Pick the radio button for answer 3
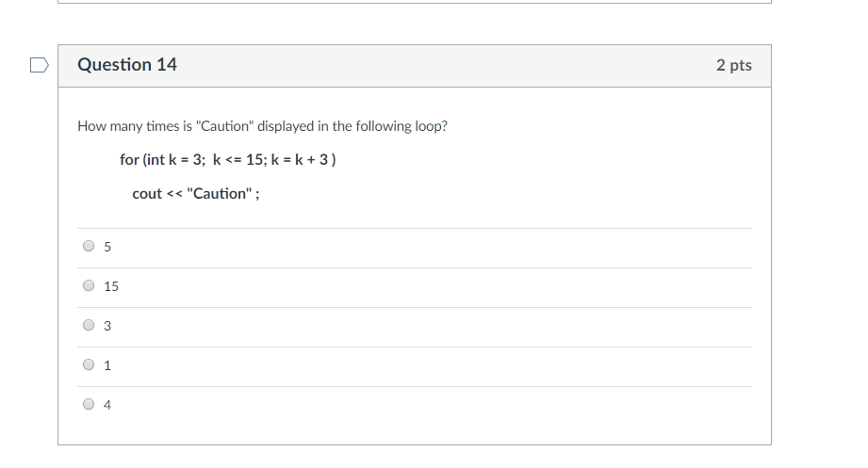The height and width of the screenshot is (468, 868). point(89,326)
